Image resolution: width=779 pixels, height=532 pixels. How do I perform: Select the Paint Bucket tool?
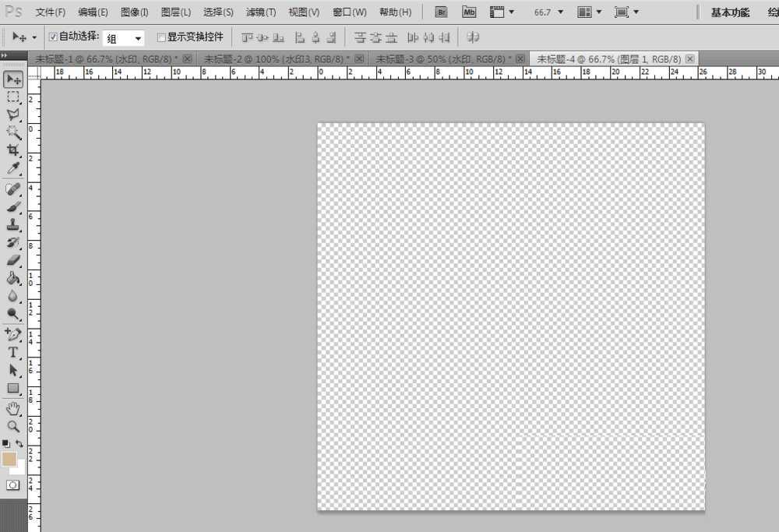(x=13, y=277)
